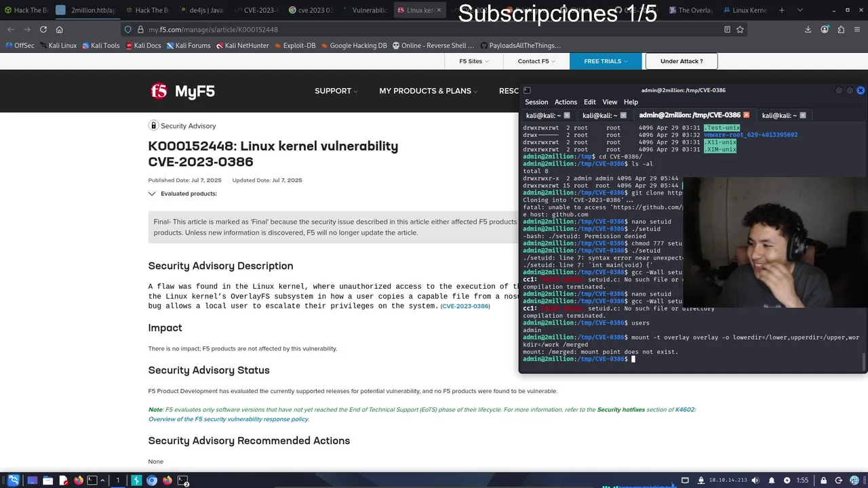Screen dimensions: 868x488
Task: Reload the page with the browser refresh icon
Action: click(43, 29)
